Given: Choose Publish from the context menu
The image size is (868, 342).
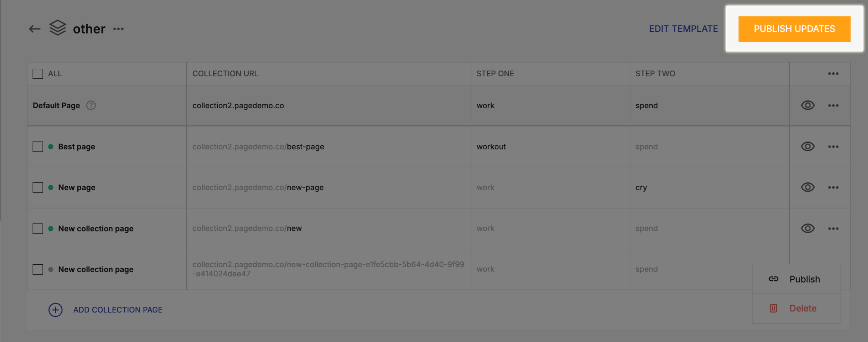Looking at the screenshot, I should pyautogui.click(x=805, y=279).
